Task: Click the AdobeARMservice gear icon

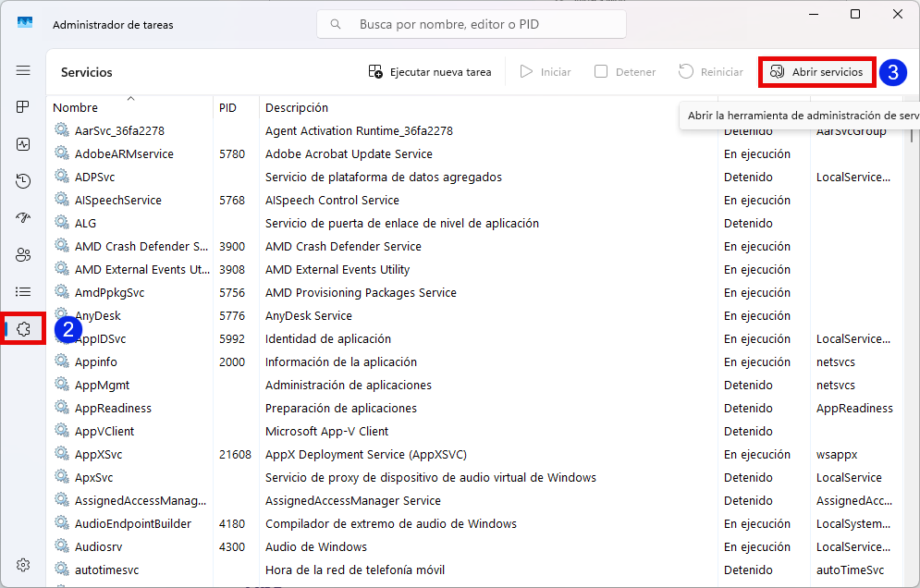Action: [x=62, y=153]
